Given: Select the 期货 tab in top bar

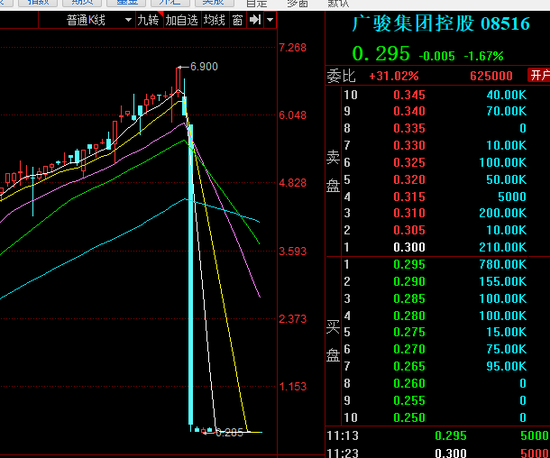Looking at the screenshot, I should tap(82, 3).
